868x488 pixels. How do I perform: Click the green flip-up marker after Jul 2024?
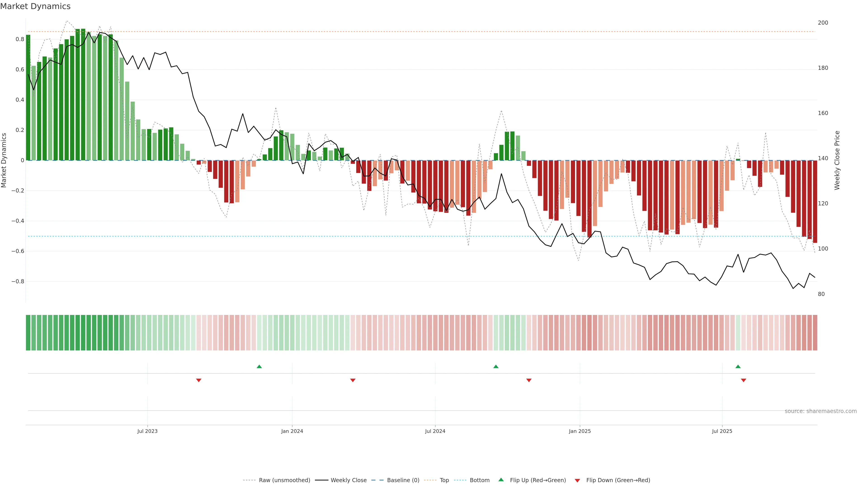496,366
